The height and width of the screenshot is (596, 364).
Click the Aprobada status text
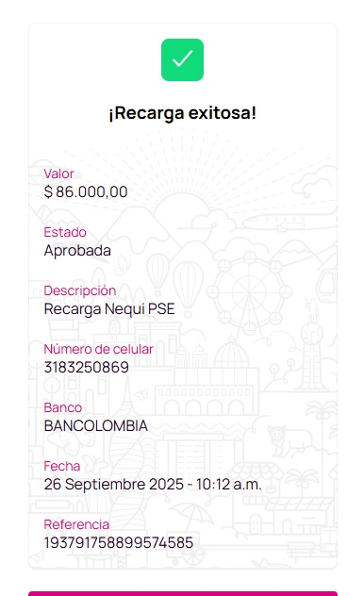(77, 251)
